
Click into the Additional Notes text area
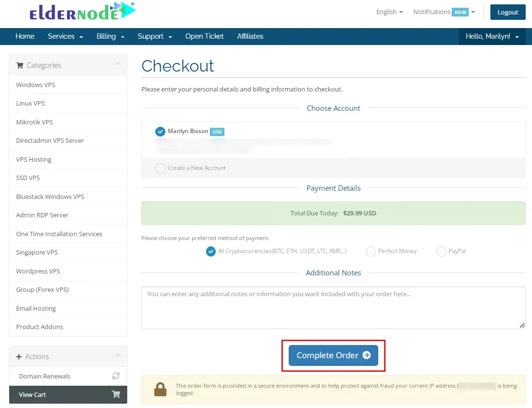point(333,308)
